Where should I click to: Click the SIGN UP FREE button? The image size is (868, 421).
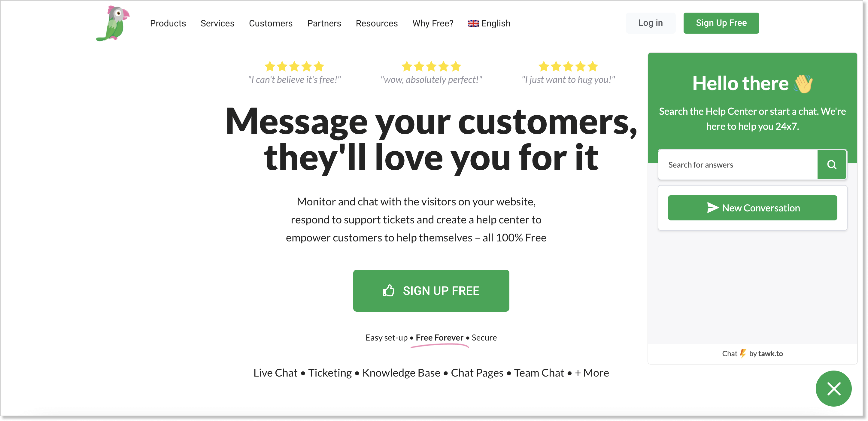[431, 290]
